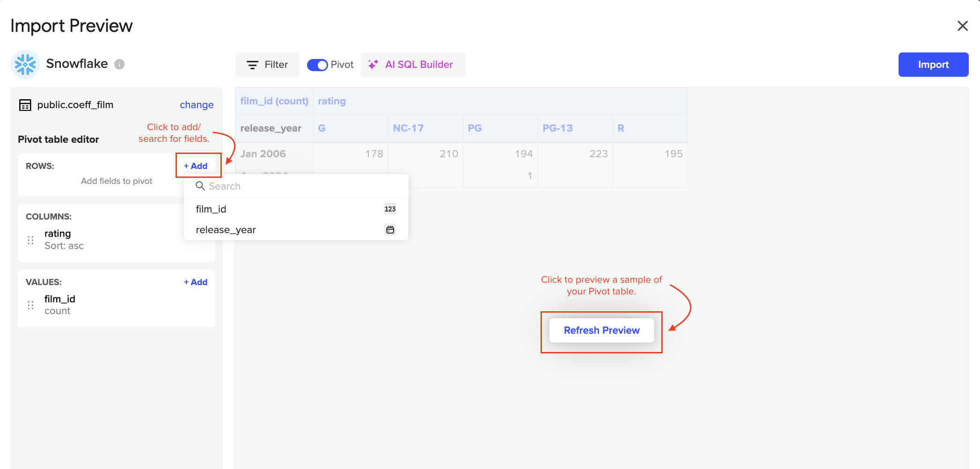Click the search magnifier icon
Viewport: 980px width, 469px height.
point(200,186)
